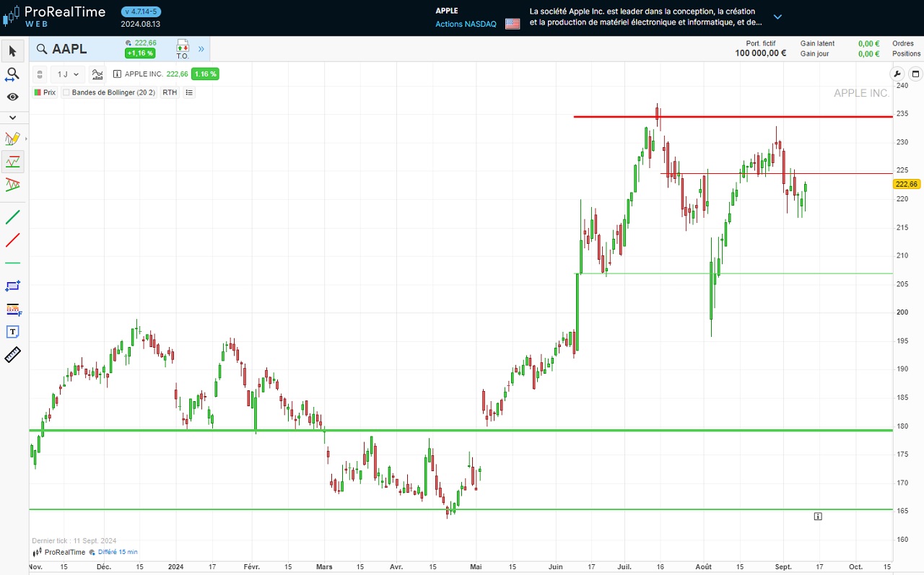Pick the green horizontal line tool
The height and width of the screenshot is (575, 924).
tap(12, 263)
